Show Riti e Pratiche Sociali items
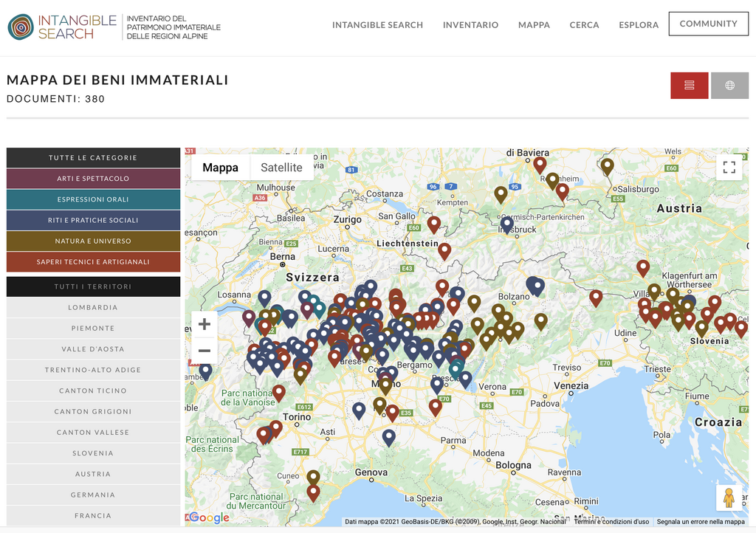 (93, 220)
